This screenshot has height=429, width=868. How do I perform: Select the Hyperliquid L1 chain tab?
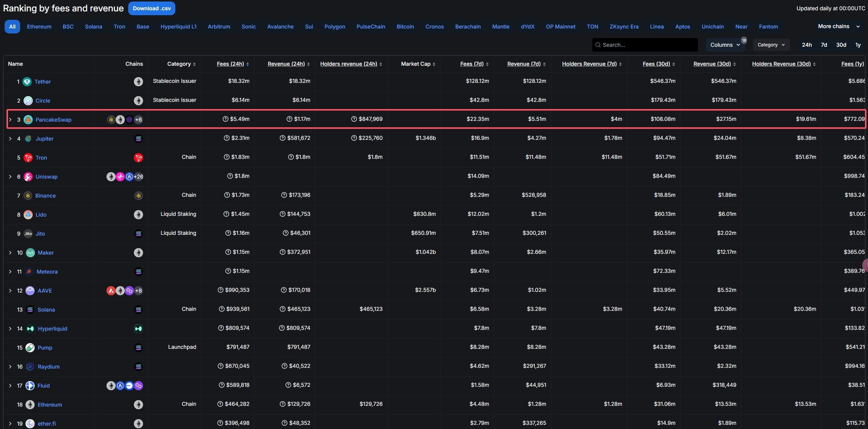tap(178, 27)
